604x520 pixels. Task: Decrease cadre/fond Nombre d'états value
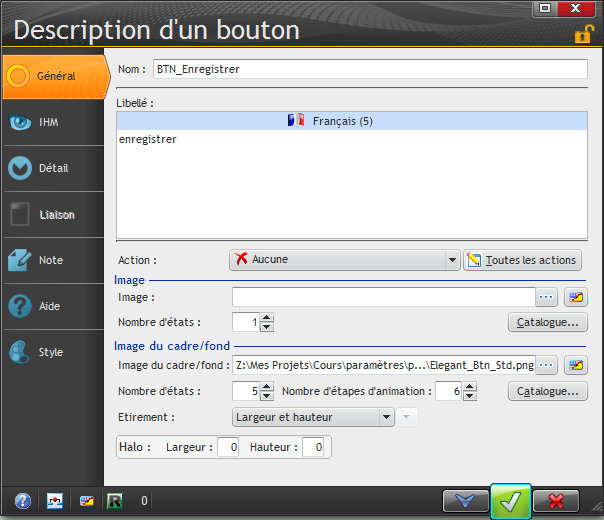tap(267, 396)
